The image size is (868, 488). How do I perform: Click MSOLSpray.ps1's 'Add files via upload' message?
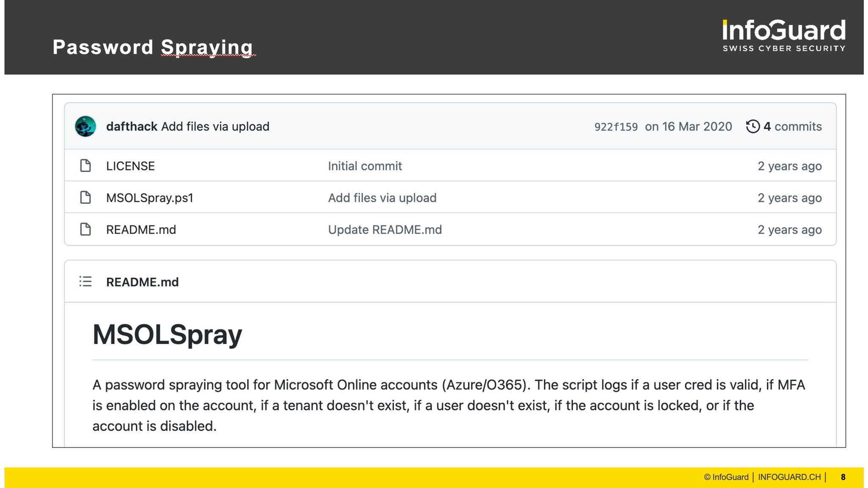coord(382,198)
